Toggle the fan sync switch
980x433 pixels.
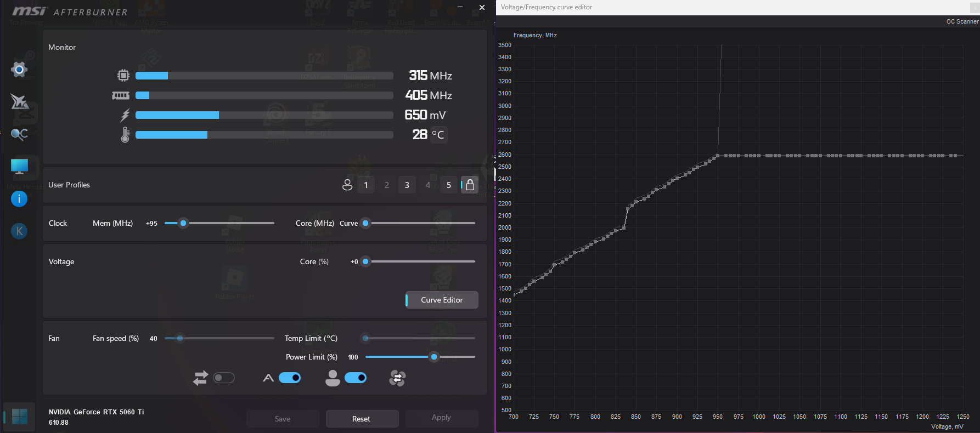point(224,378)
